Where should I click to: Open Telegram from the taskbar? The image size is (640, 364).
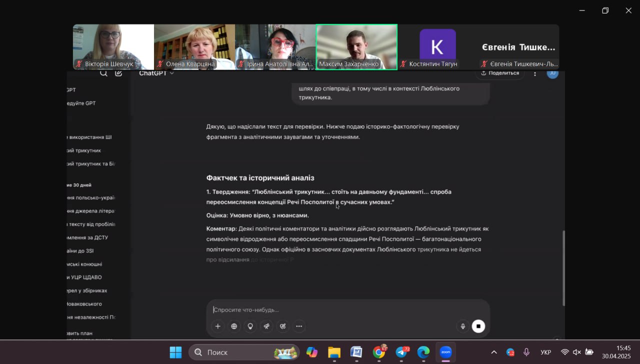(401, 352)
